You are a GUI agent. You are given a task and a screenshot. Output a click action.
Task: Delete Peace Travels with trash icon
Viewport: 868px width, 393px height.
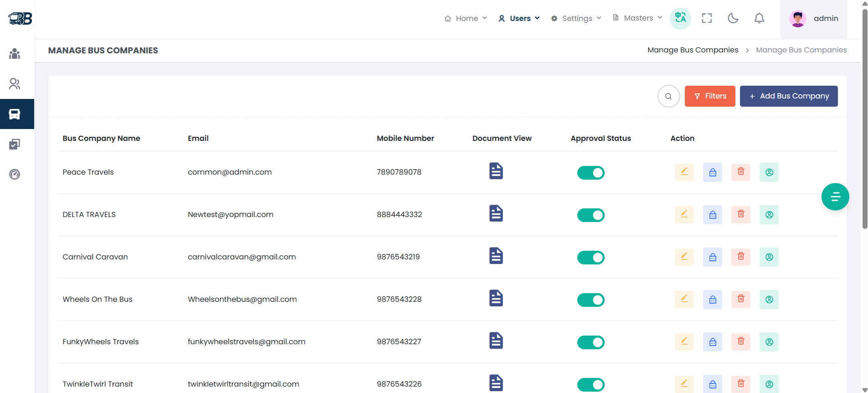click(x=741, y=172)
